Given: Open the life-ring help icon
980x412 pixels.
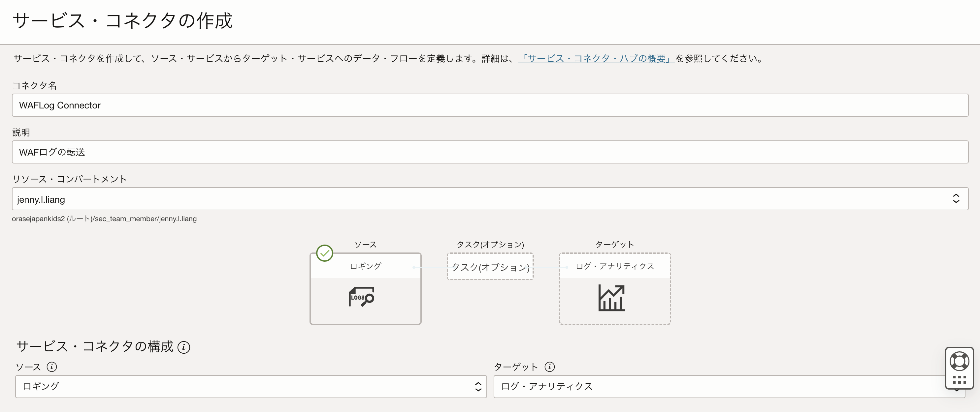Looking at the screenshot, I should pyautogui.click(x=959, y=361).
